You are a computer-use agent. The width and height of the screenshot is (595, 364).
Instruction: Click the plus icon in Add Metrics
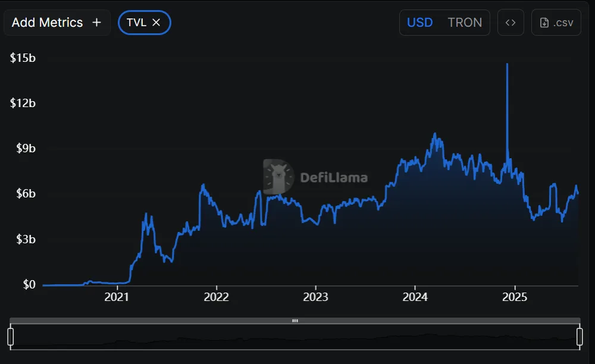[96, 23]
